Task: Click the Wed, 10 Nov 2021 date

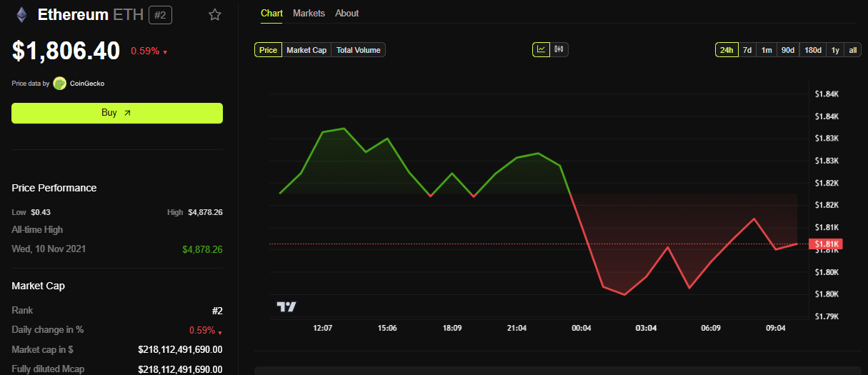Action: 47,249
